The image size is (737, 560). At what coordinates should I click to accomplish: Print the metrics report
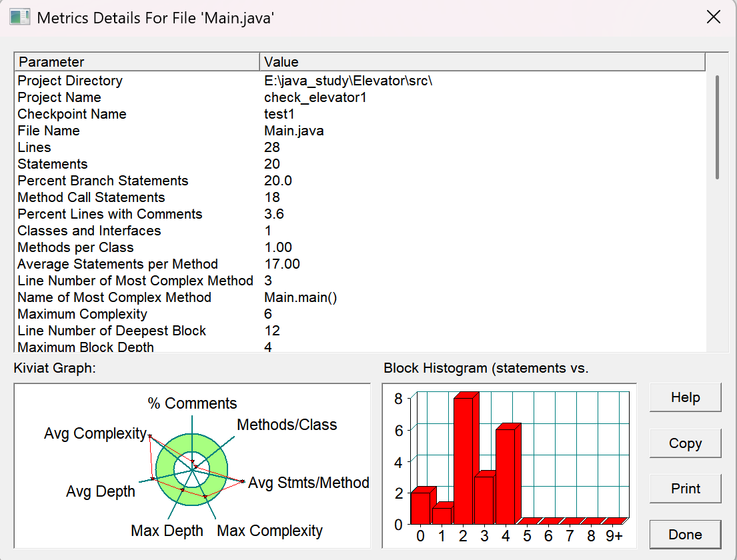(685, 489)
